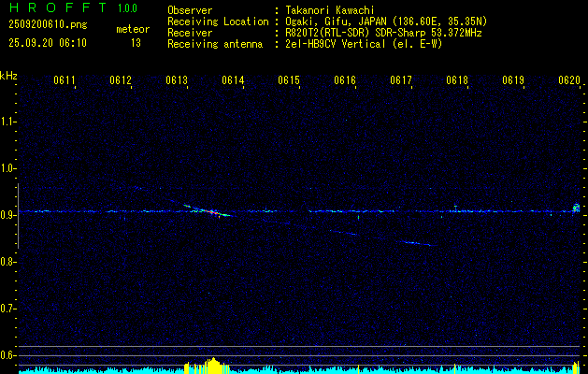This screenshot has height=374, width=588.
Task: Click the 0613 time marker
Action: point(177,81)
